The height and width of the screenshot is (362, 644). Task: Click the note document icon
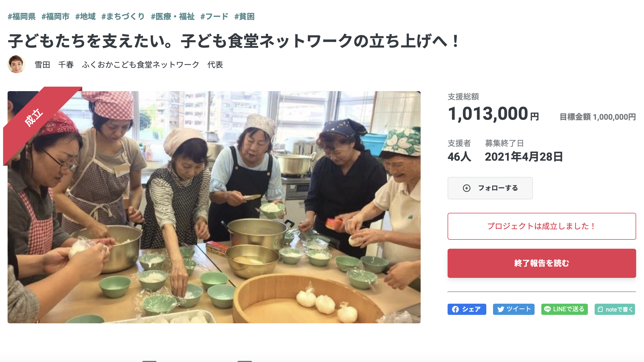pos(600,310)
